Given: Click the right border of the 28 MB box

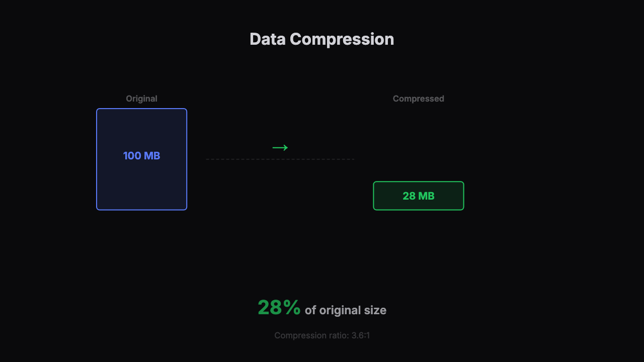Looking at the screenshot, I should (463, 196).
